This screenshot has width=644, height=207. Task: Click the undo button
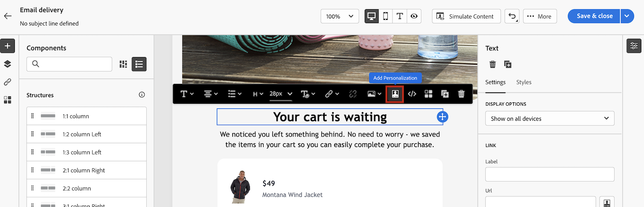point(512,16)
